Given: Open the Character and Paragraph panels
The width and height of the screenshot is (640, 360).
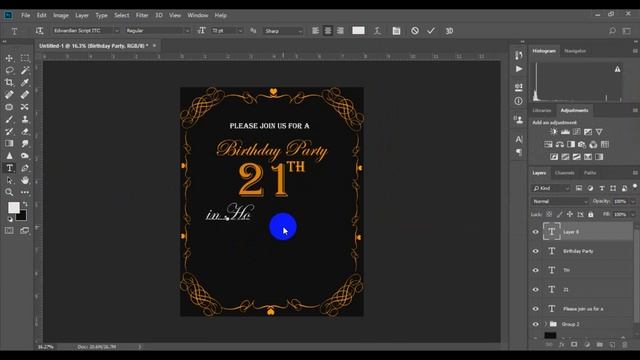Looking at the screenshot, I should pos(396,31).
